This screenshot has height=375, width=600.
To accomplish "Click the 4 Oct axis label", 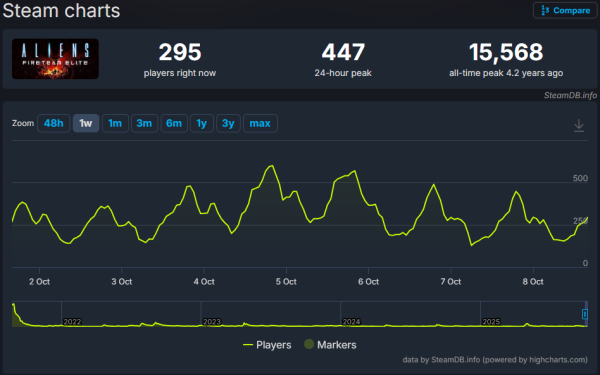I will (204, 282).
